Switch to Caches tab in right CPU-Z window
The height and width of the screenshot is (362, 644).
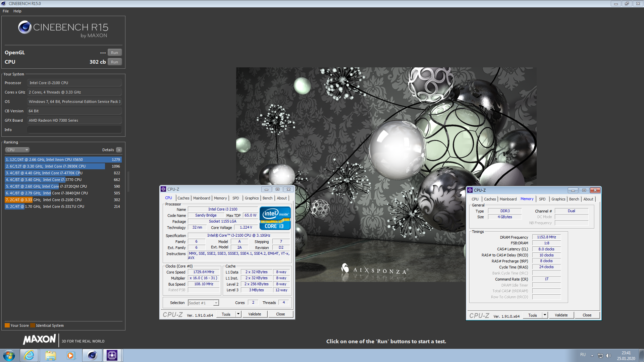click(490, 199)
